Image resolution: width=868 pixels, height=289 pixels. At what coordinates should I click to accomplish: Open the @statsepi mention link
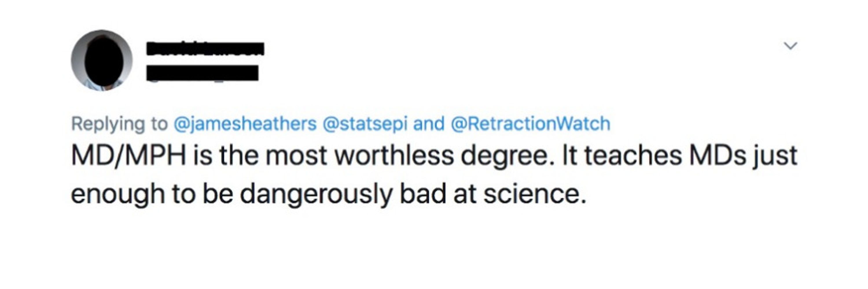tap(365, 124)
